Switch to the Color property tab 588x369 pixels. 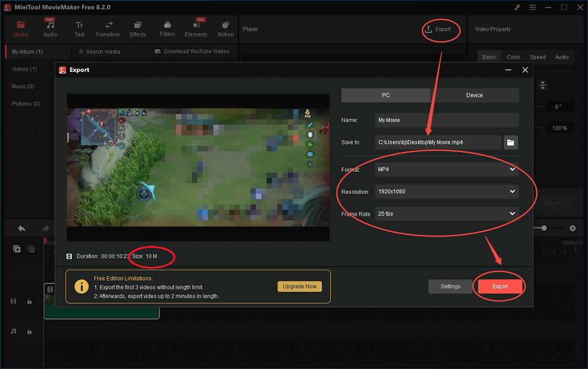(513, 57)
